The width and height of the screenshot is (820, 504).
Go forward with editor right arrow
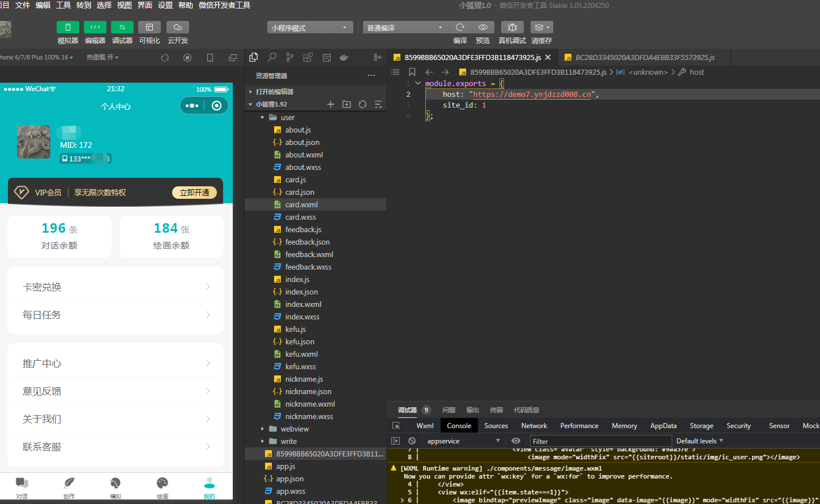pyautogui.click(x=445, y=72)
